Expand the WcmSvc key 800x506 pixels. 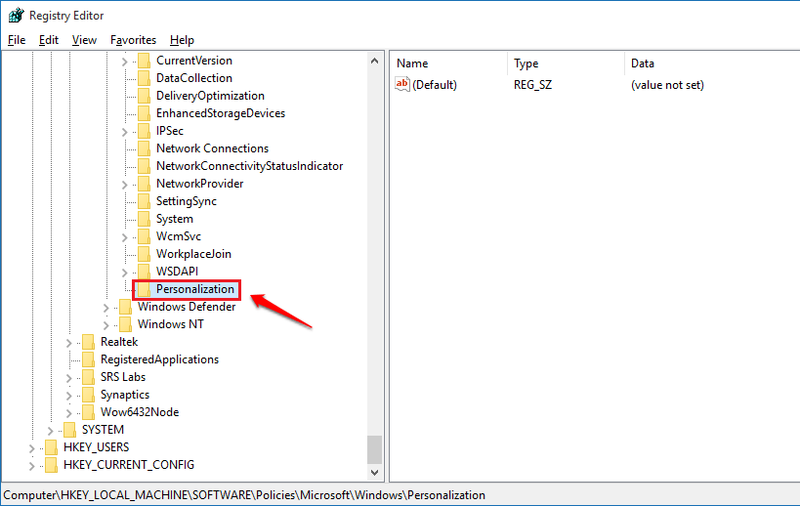click(124, 238)
